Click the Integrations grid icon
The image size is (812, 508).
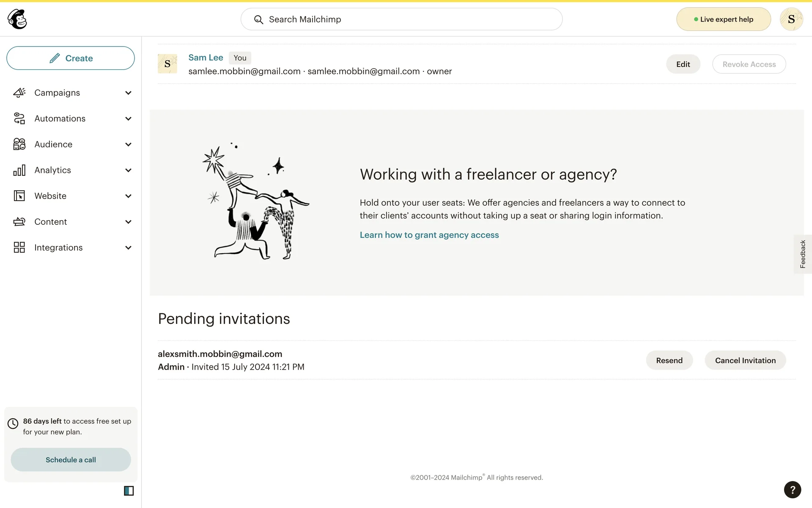(19, 248)
